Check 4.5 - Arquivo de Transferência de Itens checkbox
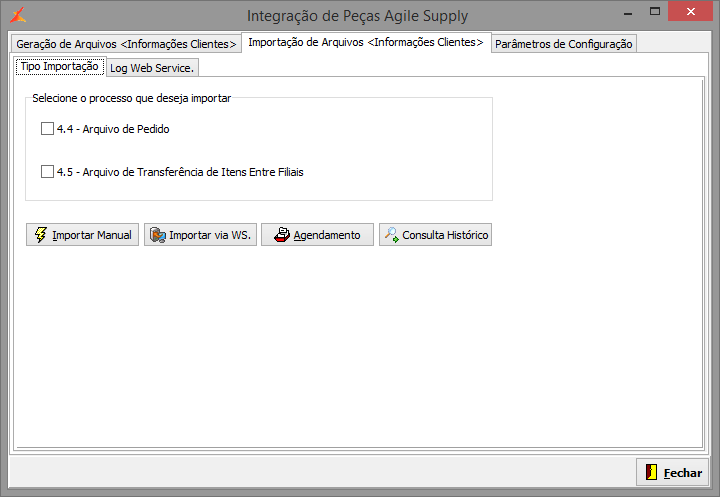720x497 pixels. (47, 172)
